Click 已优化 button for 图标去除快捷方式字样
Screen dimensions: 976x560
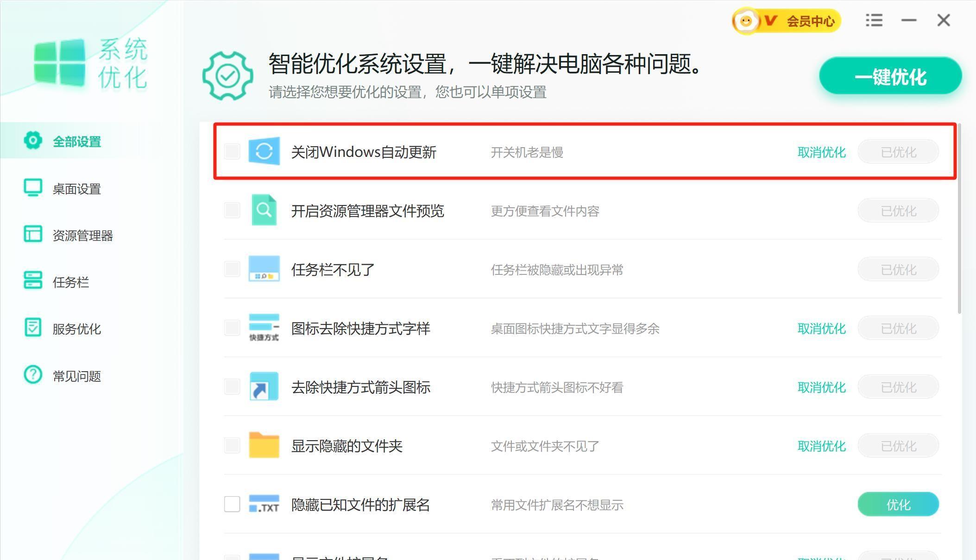point(898,328)
